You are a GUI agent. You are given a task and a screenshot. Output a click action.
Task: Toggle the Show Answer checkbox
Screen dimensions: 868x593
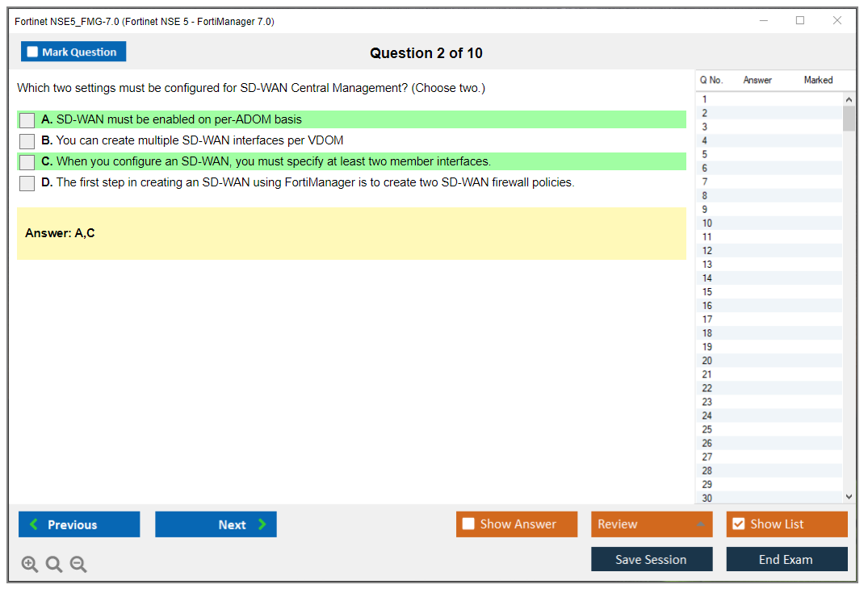tap(469, 524)
